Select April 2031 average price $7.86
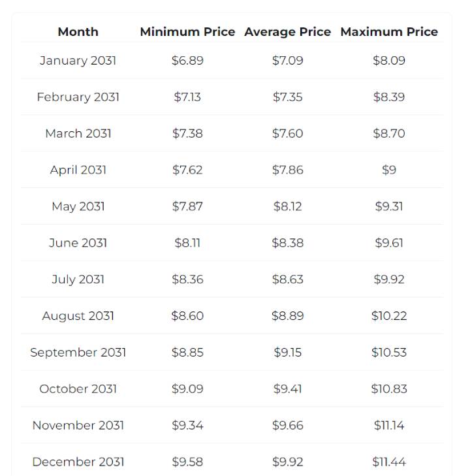This screenshot has width=457, height=476. 287,170
